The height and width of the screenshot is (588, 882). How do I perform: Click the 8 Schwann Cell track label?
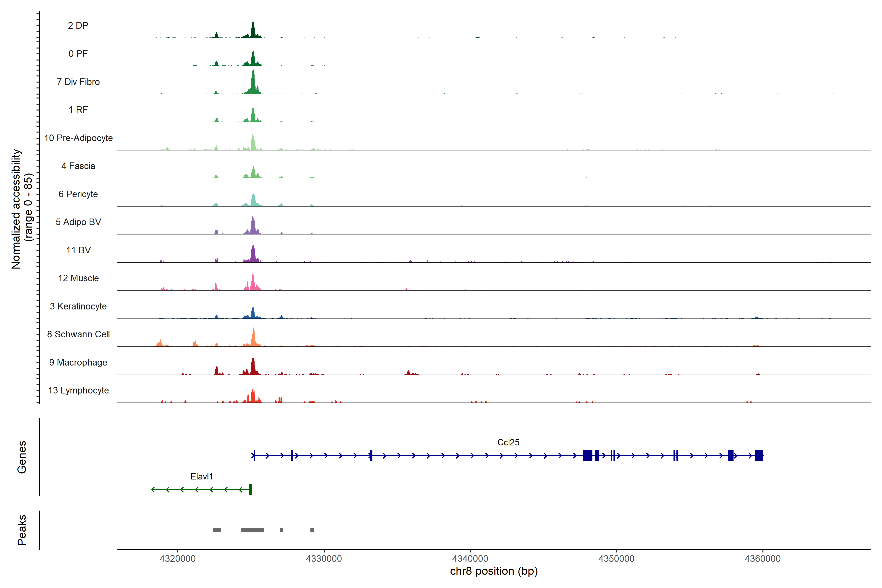[78, 334]
